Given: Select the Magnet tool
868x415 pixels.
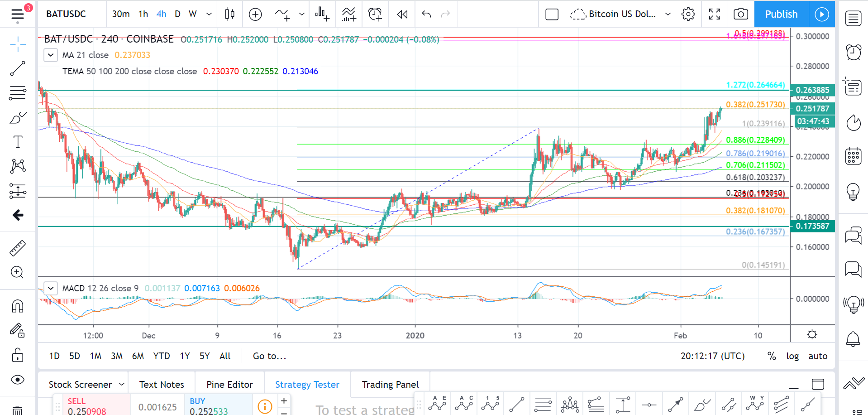Looking at the screenshot, I should (x=17, y=306).
